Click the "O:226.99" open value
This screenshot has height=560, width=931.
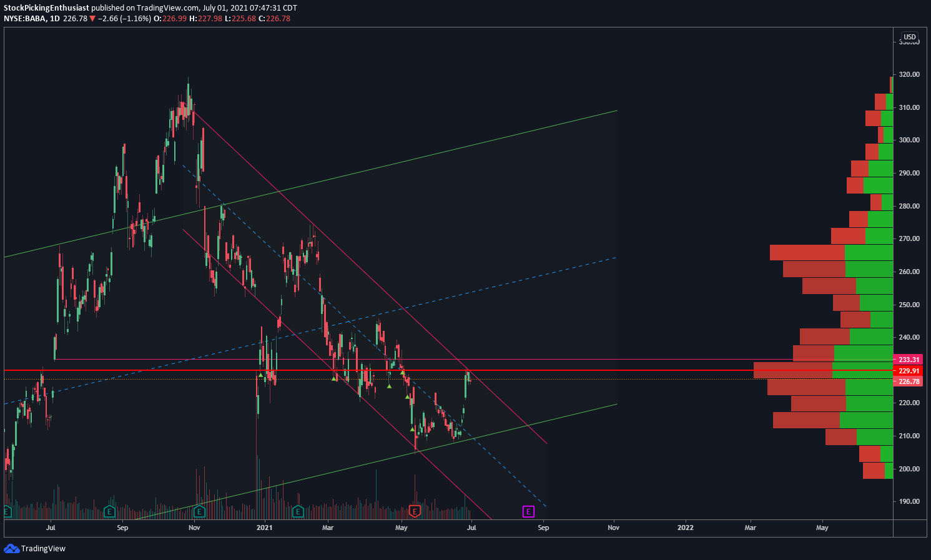pyautogui.click(x=170, y=19)
